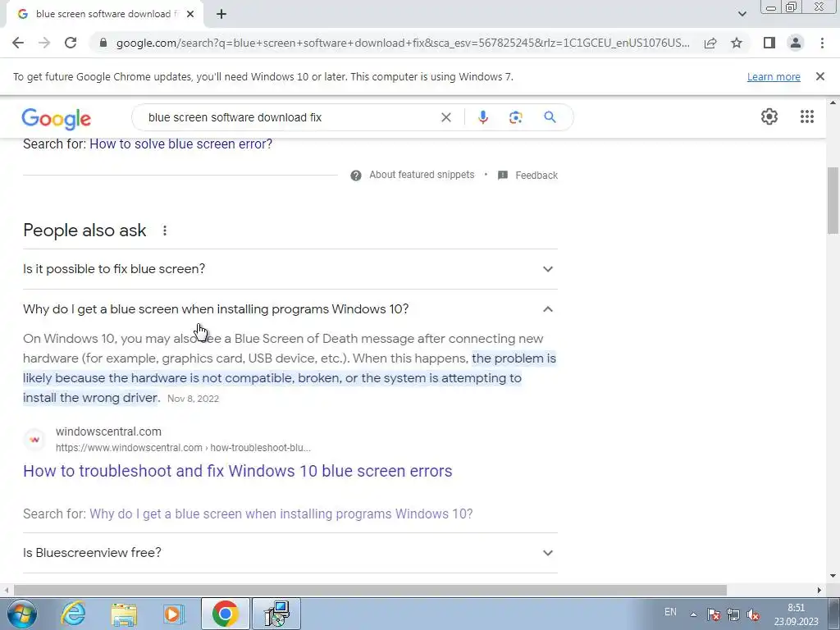Open windowscentral.com source URL

[183, 448]
